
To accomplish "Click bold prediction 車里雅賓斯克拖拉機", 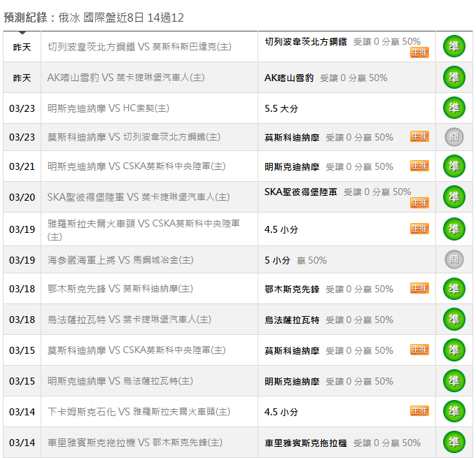I will tap(306, 443).
